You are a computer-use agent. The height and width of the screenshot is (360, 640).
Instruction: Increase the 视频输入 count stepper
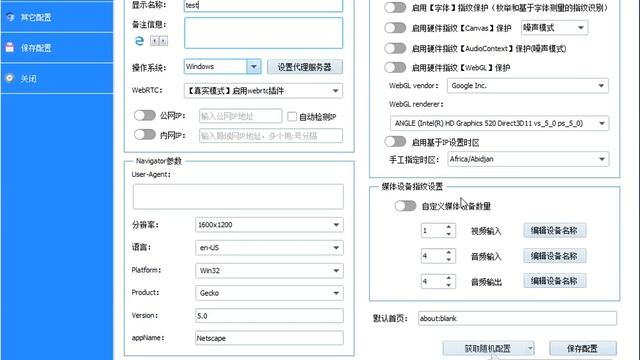click(449, 227)
